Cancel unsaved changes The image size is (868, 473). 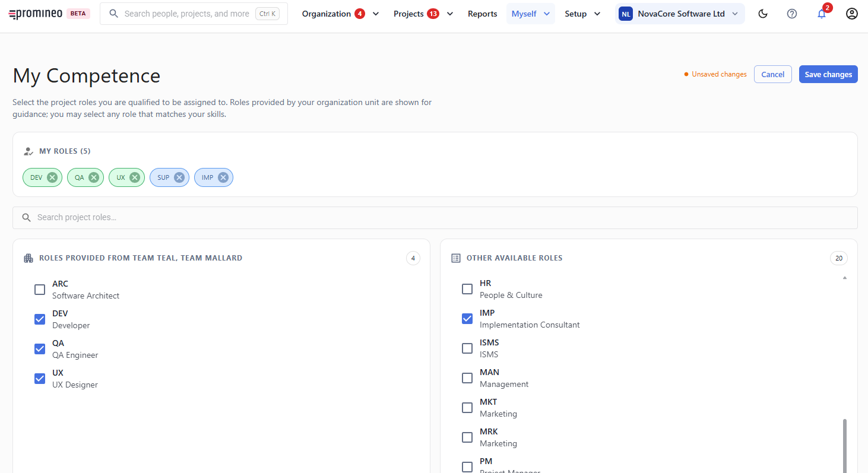(773, 74)
